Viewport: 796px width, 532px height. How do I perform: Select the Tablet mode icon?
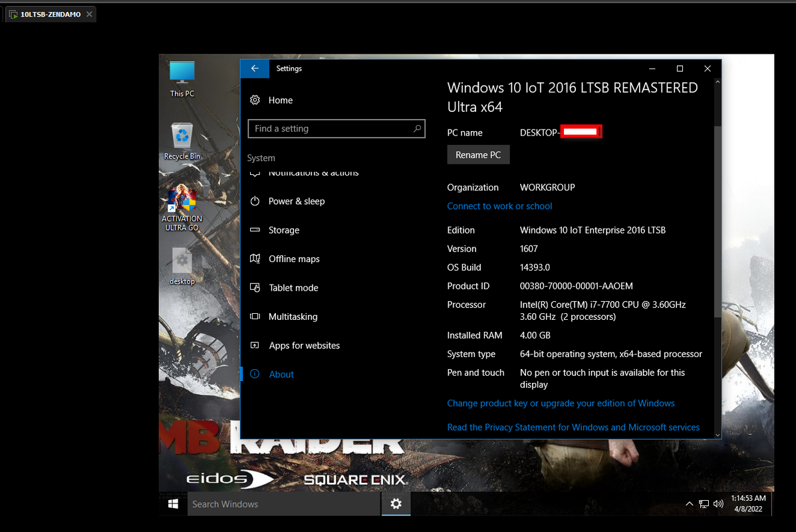coord(255,288)
